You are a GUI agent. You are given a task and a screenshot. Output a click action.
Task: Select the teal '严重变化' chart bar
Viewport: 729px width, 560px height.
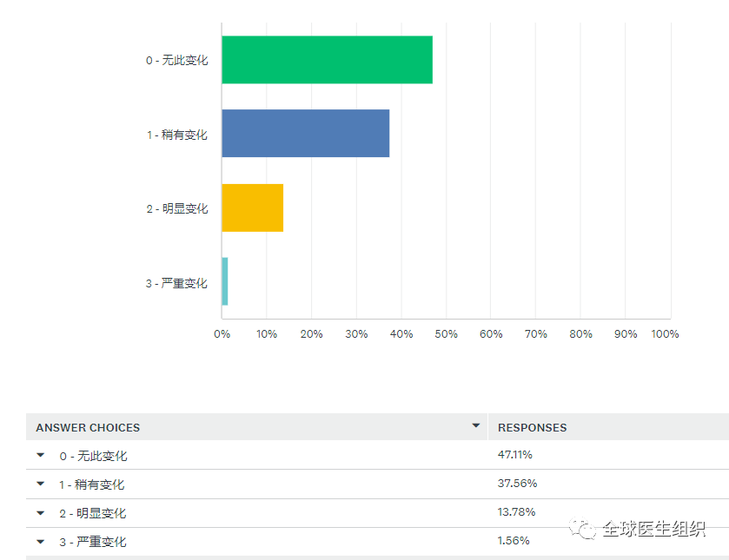click(225, 281)
